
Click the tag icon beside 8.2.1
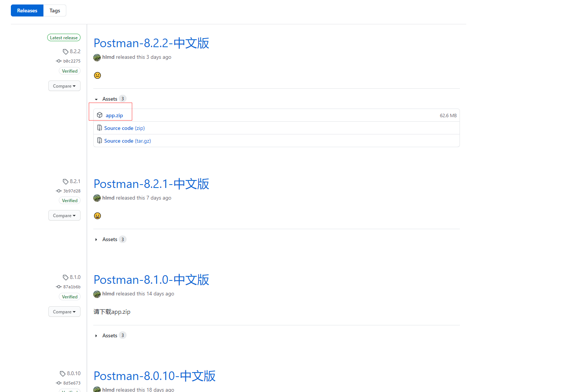pos(66,182)
